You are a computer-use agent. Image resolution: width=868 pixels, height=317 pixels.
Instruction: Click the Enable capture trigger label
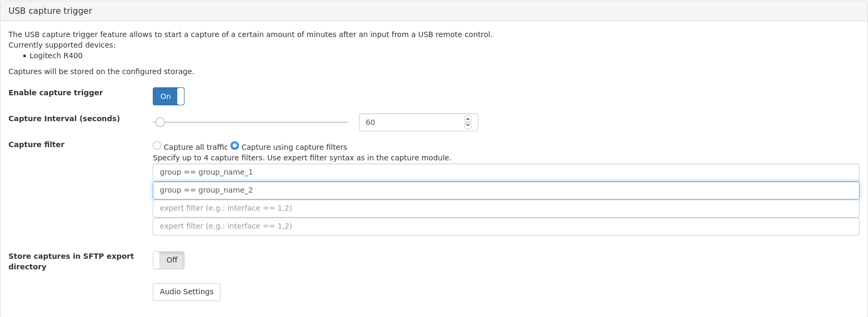point(56,93)
